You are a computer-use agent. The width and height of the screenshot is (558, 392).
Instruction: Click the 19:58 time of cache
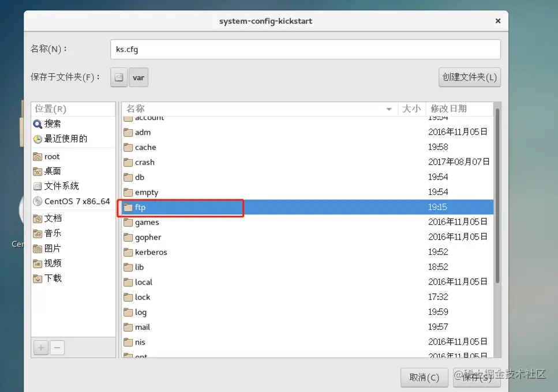pyautogui.click(x=438, y=147)
